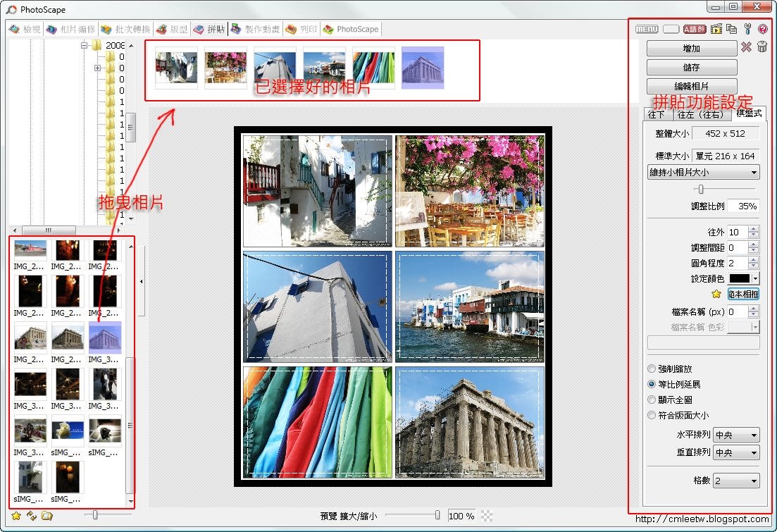Click the open folder icon at bottom left

(x=47, y=516)
